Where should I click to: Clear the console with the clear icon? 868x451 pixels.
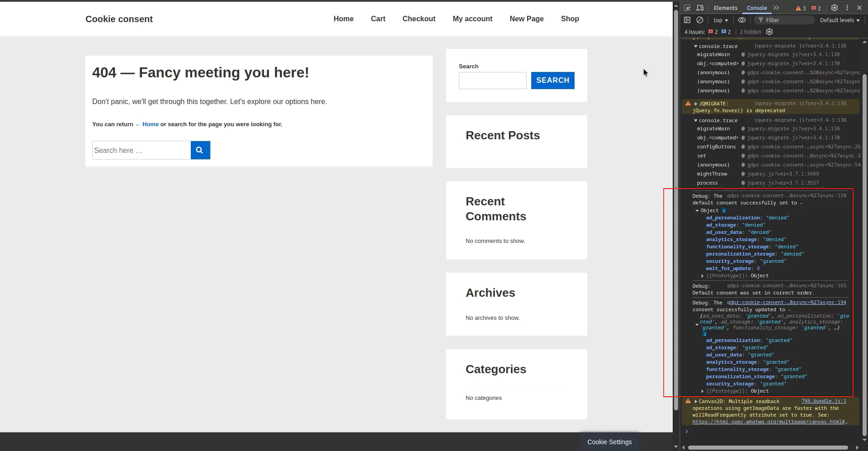[x=700, y=20]
